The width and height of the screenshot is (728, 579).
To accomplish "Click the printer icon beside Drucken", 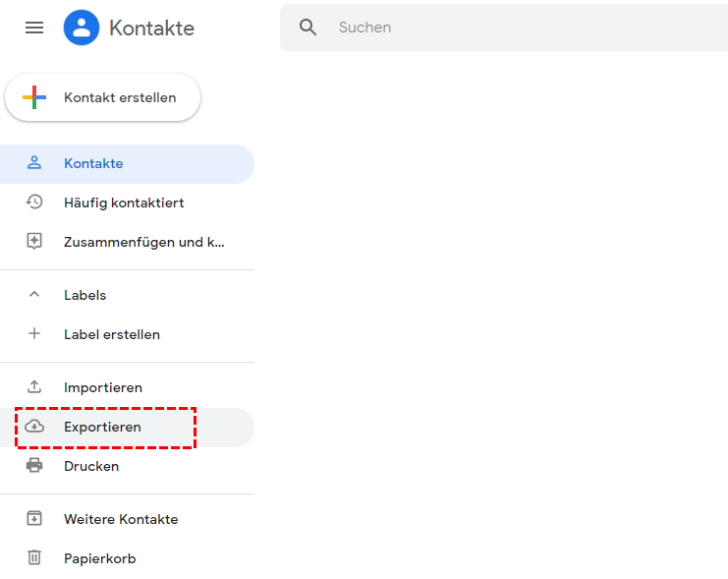I will tap(34, 466).
